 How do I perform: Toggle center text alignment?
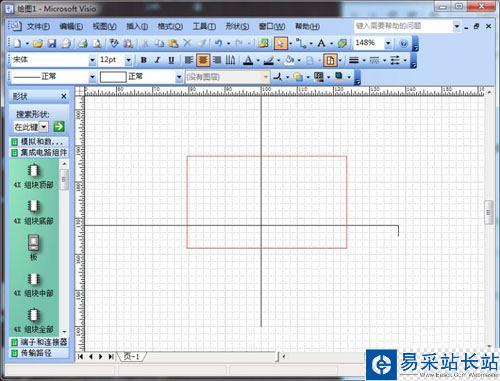[x=203, y=60]
